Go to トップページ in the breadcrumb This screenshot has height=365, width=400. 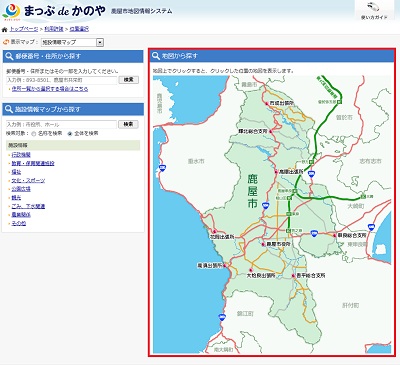(x=24, y=29)
